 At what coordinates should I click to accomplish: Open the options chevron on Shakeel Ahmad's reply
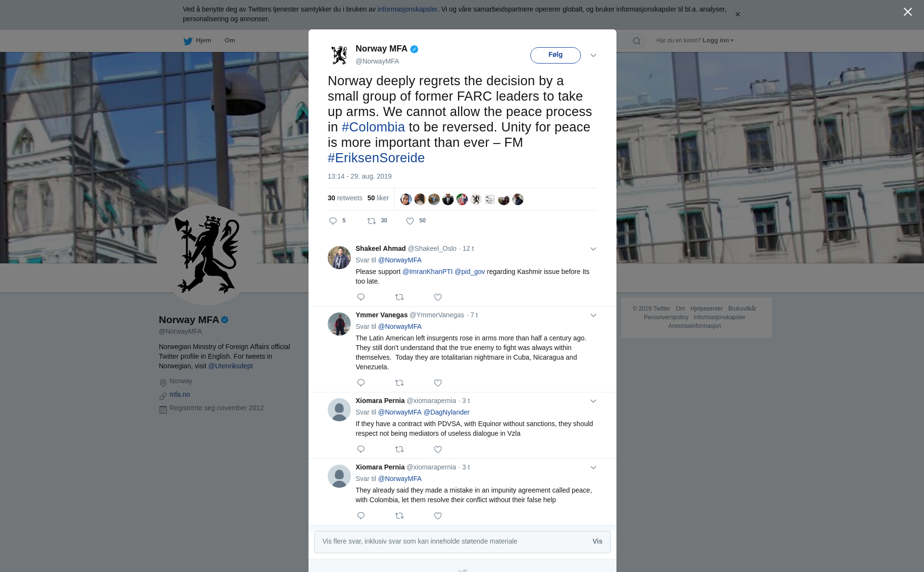593,249
